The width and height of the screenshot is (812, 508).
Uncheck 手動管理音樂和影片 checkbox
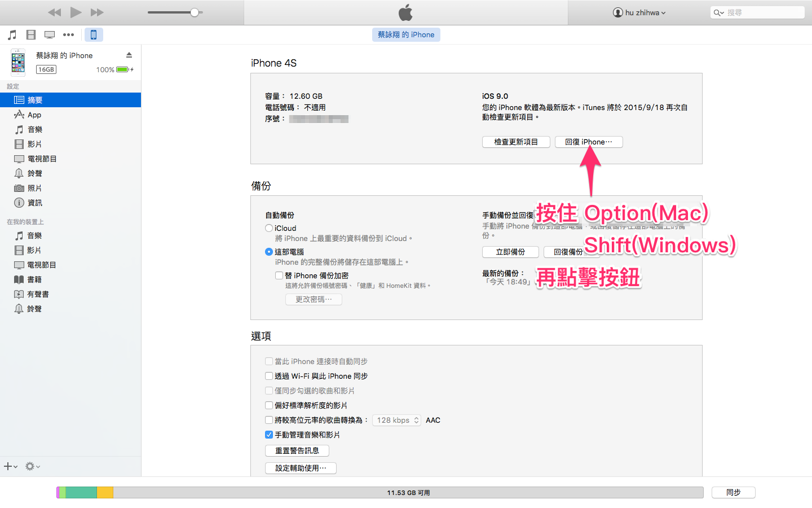click(269, 435)
